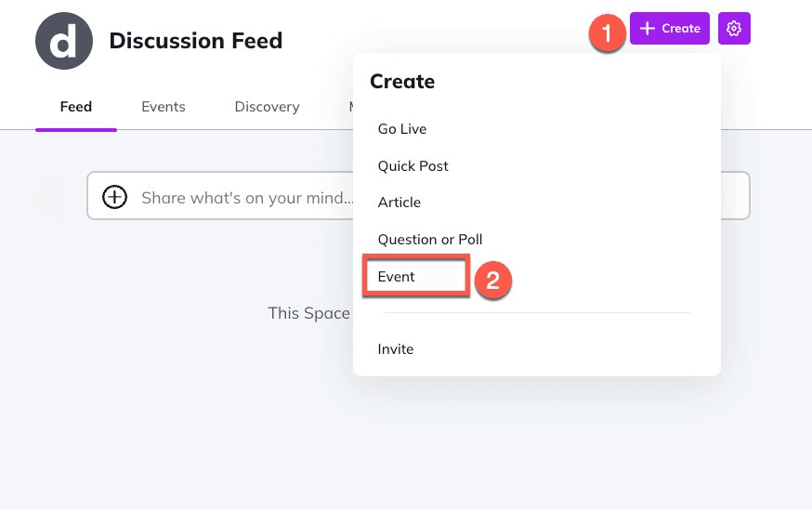Choose Go Live from Create menu
Screen dimensions: 812x510
(402, 129)
